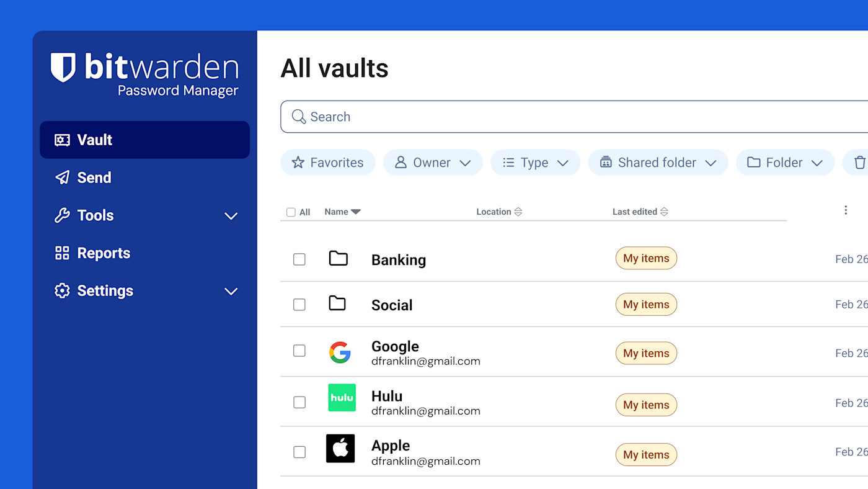This screenshot has height=489, width=868.
Task: Click the Apple logo icon
Action: pyautogui.click(x=340, y=449)
